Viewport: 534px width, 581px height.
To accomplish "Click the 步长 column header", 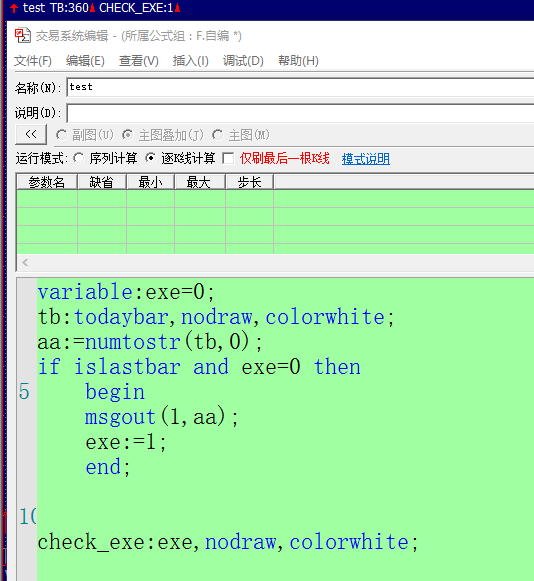I will click(249, 182).
